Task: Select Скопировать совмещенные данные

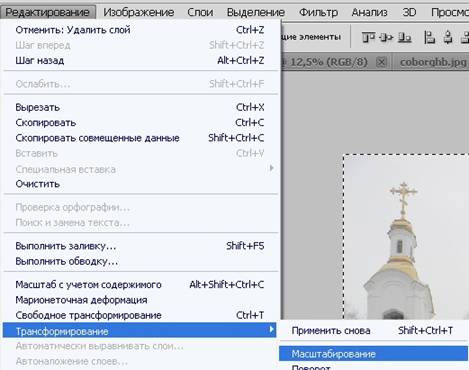Action: (140, 138)
